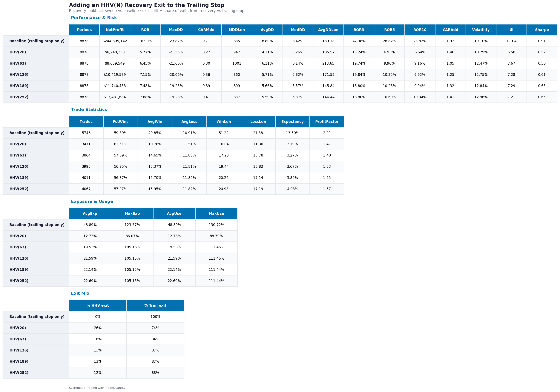
Task: Click the "MaxDD" column header
Action: pyautogui.click(x=176, y=30)
